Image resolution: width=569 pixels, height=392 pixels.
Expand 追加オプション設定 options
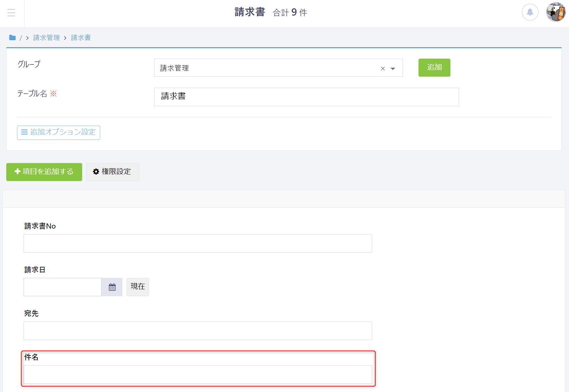tap(59, 133)
